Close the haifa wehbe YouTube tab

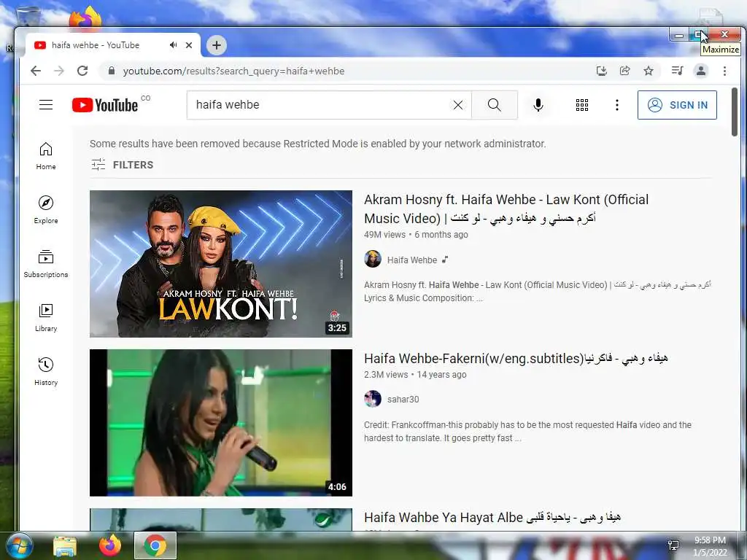[x=189, y=45]
